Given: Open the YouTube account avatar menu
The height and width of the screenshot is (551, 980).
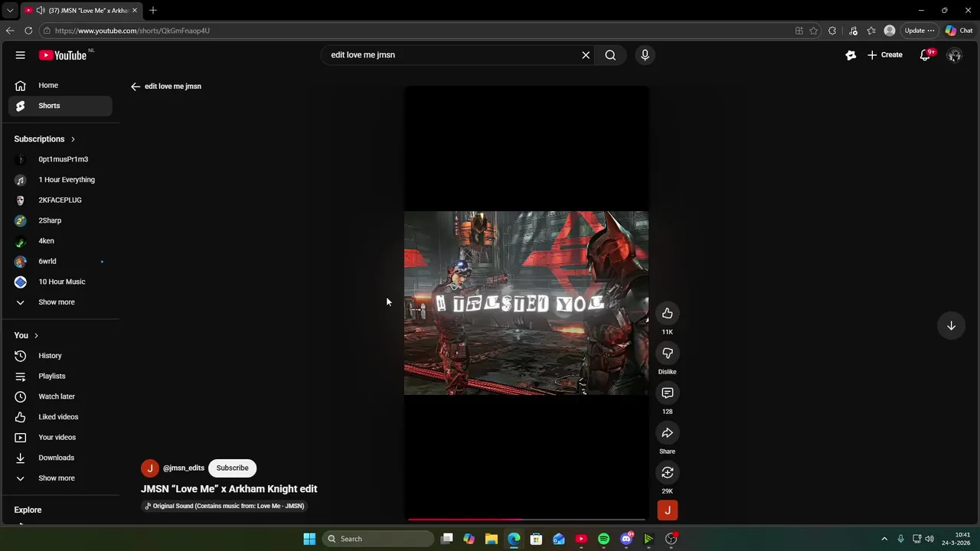Looking at the screenshot, I should pos(954,55).
